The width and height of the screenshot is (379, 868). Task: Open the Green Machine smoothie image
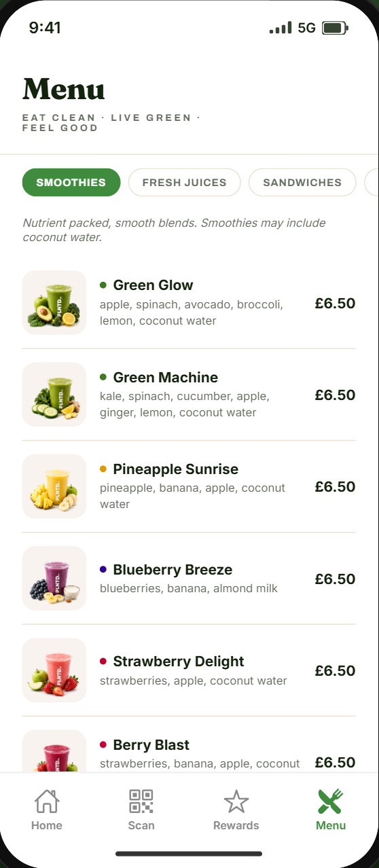point(54,395)
